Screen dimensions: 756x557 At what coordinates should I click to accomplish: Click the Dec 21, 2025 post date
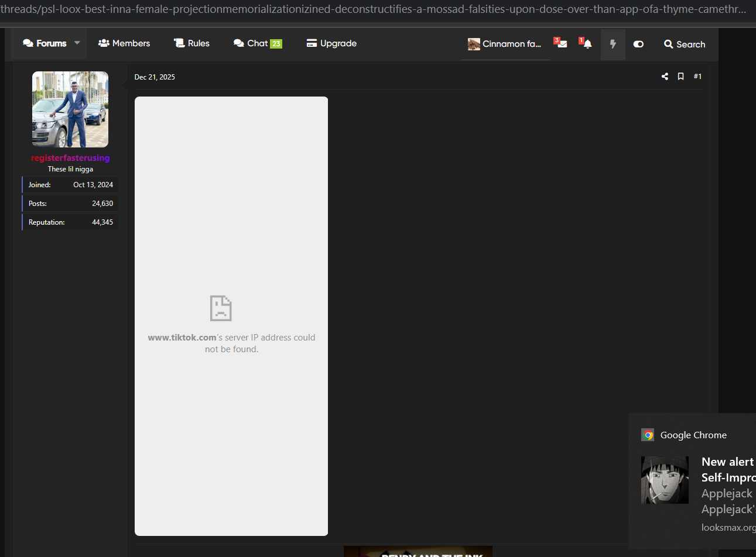155,77
